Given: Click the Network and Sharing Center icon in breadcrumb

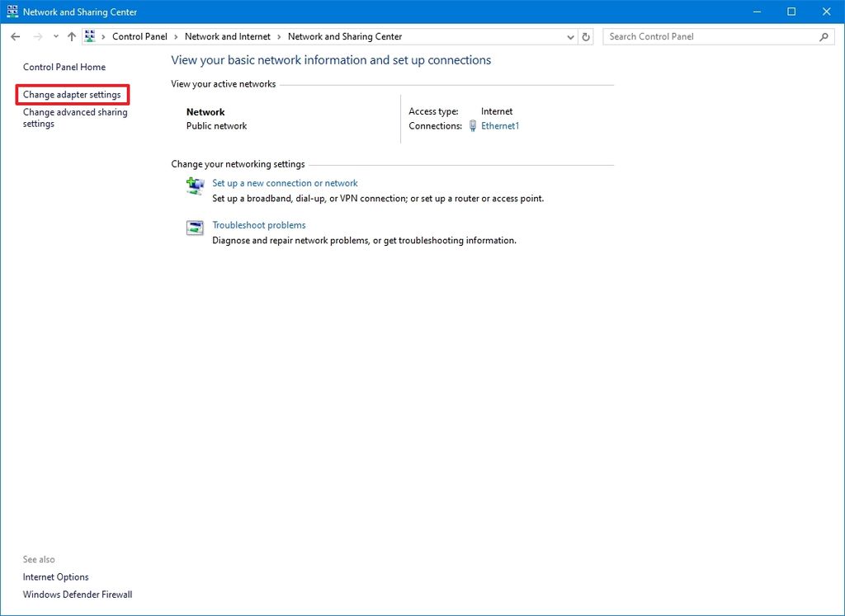Looking at the screenshot, I should pyautogui.click(x=91, y=36).
